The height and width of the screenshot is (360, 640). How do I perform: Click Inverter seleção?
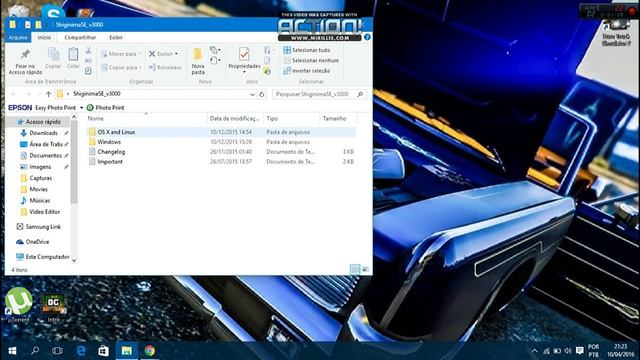click(x=307, y=71)
